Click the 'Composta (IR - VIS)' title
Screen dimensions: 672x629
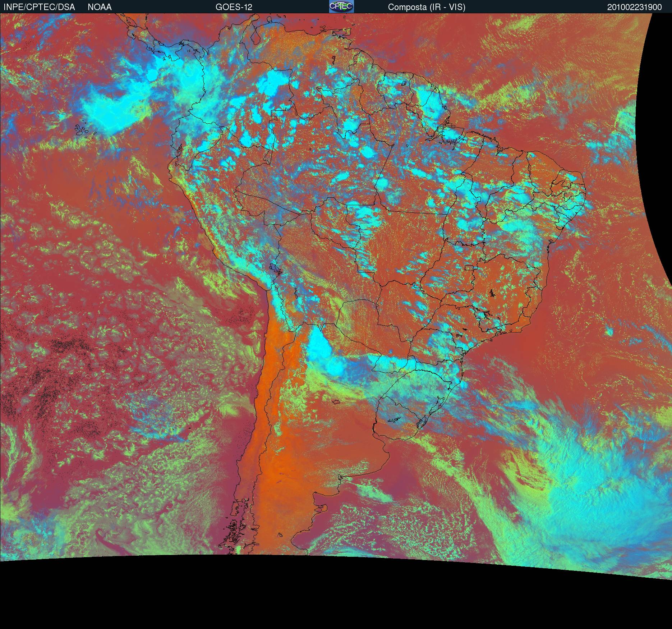point(427,7)
